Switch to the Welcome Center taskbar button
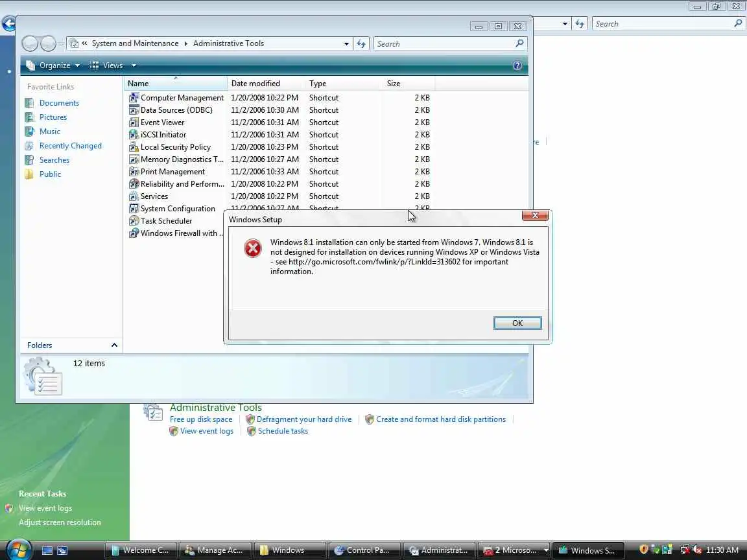Screen dimensions: 747x560 click(x=141, y=550)
